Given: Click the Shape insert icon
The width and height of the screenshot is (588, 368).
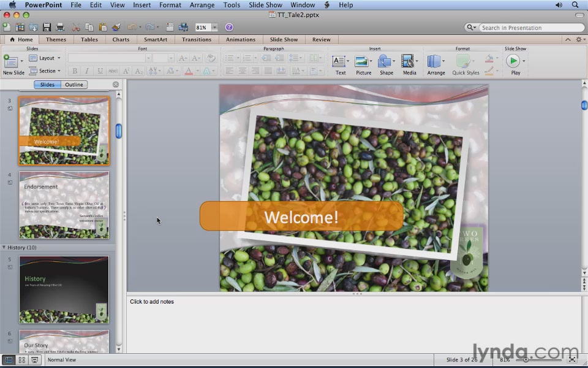Looking at the screenshot, I should click(385, 62).
